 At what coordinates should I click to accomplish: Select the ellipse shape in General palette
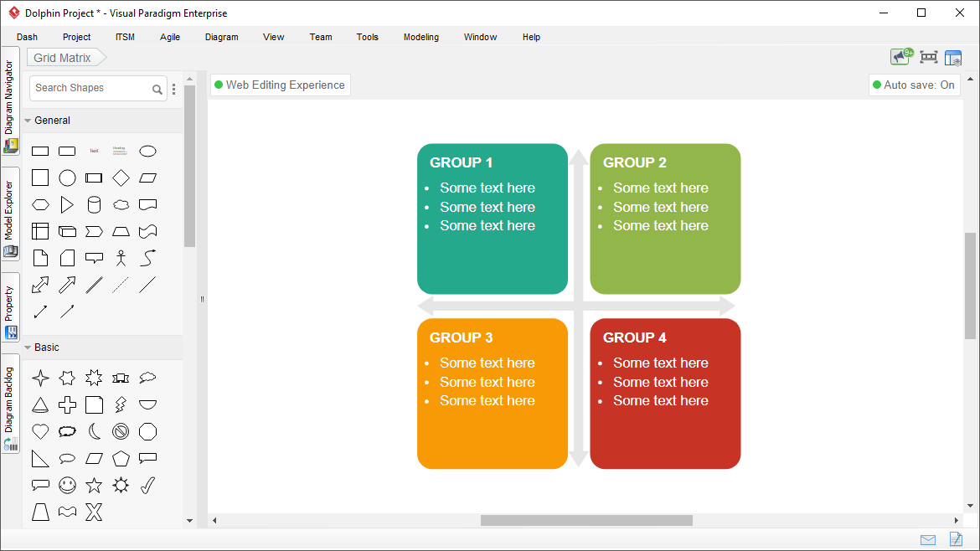pyautogui.click(x=147, y=152)
